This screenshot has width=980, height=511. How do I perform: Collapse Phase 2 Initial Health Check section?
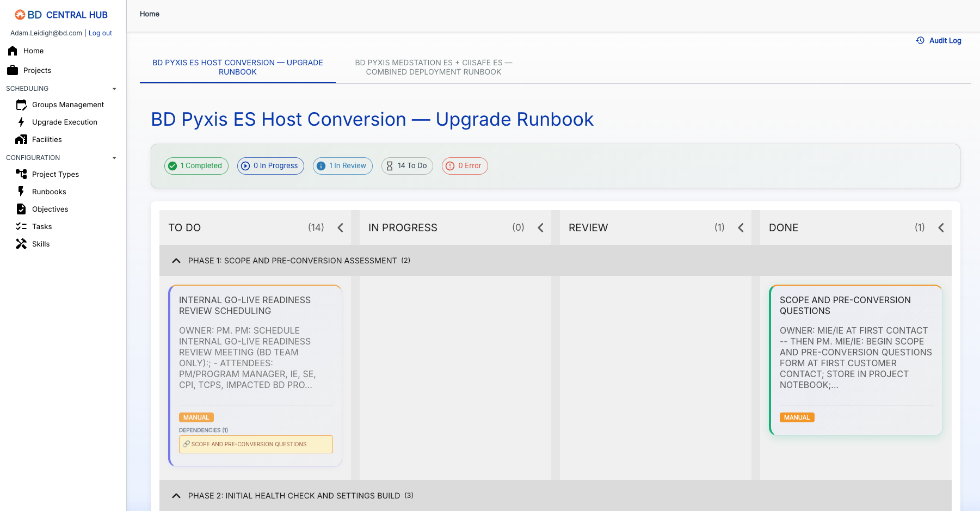(x=176, y=496)
